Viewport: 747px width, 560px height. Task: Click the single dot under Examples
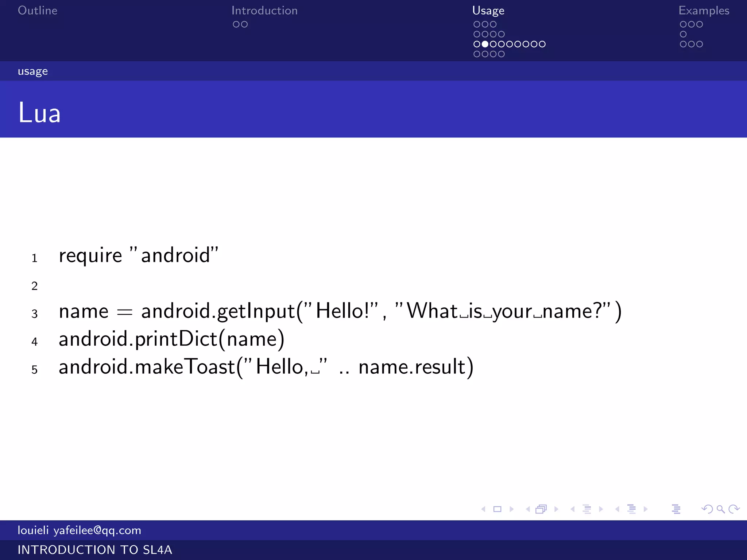[683, 34]
